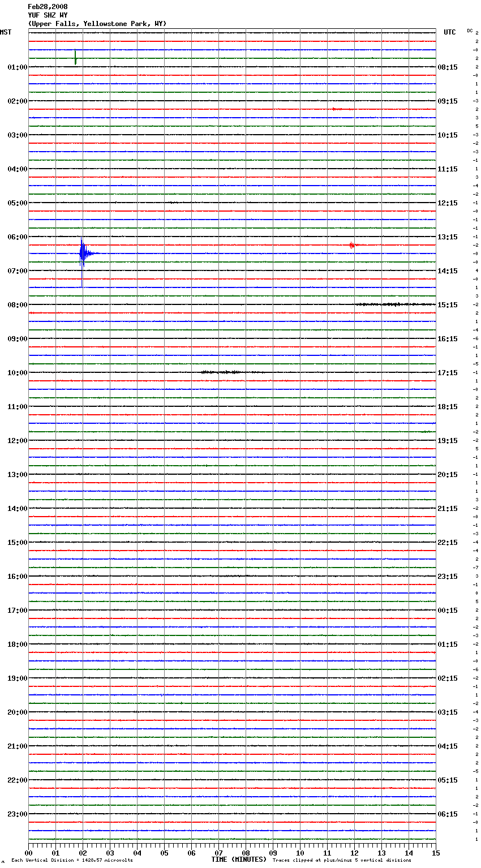
Task: Click the Each Vertical Division = 1428.57 microvolts note
Action: [x=72, y=860]
